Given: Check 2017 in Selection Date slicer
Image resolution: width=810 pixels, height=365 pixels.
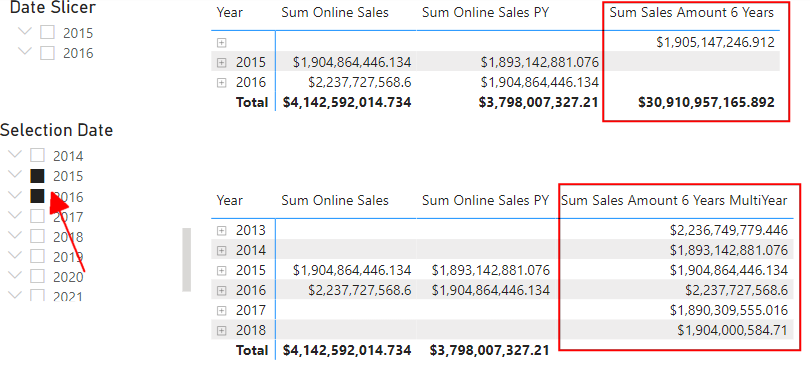Looking at the screenshot, I should point(37,216).
